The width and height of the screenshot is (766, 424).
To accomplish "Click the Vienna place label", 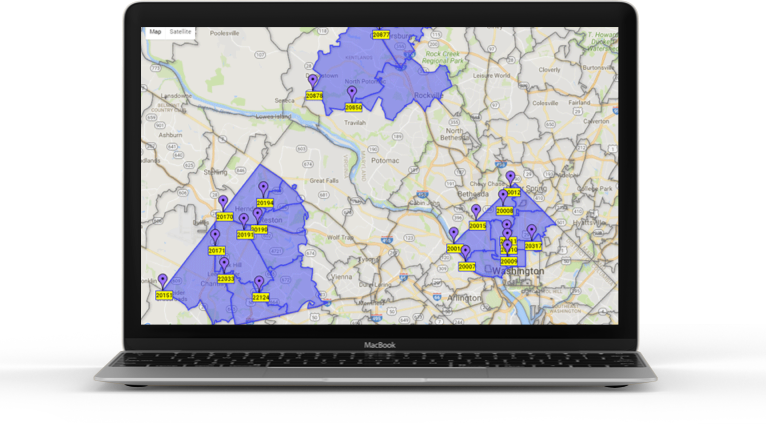I will [341, 276].
